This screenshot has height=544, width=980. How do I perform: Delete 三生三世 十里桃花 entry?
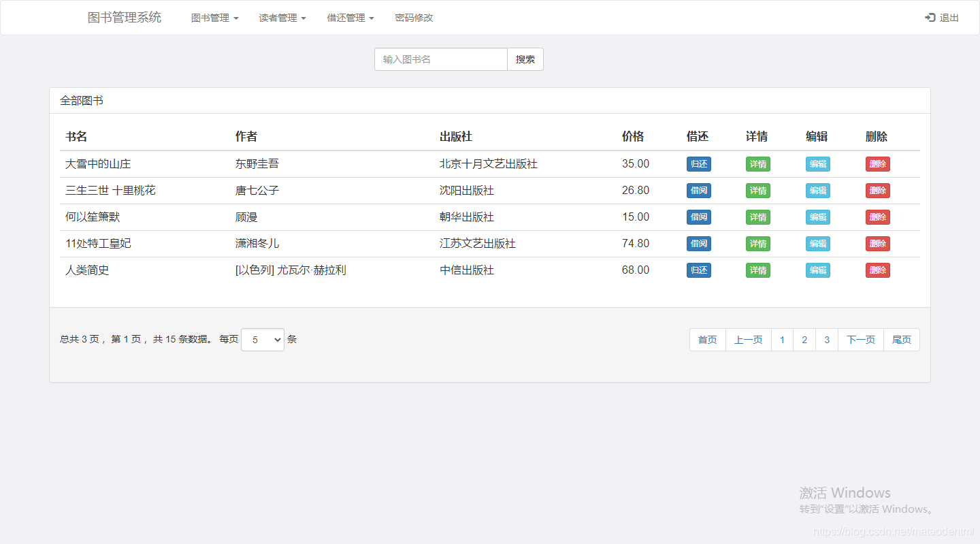coord(878,191)
